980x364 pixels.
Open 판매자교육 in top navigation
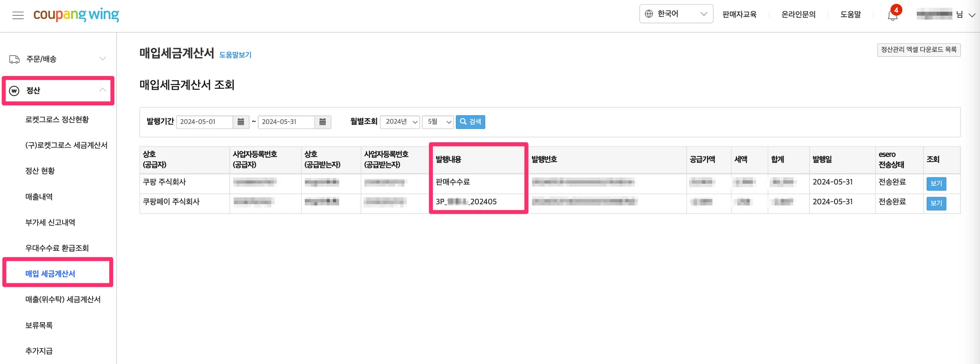pyautogui.click(x=739, y=14)
